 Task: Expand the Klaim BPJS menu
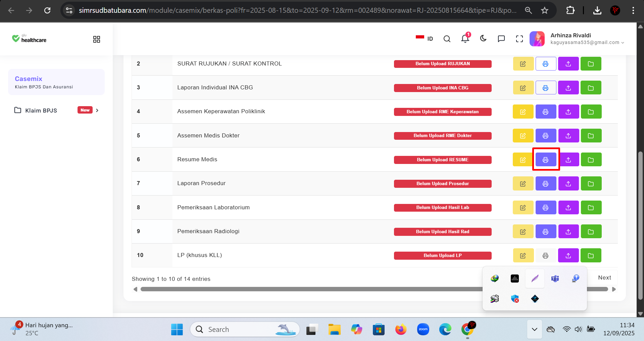pyautogui.click(x=56, y=110)
